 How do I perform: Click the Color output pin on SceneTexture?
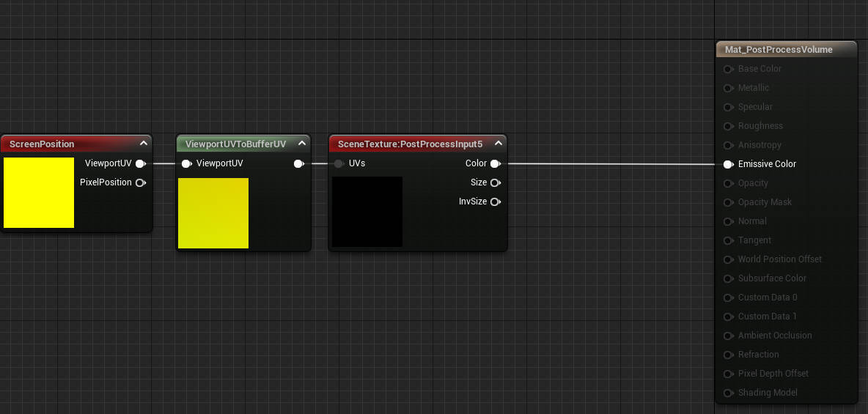(x=495, y=163)
